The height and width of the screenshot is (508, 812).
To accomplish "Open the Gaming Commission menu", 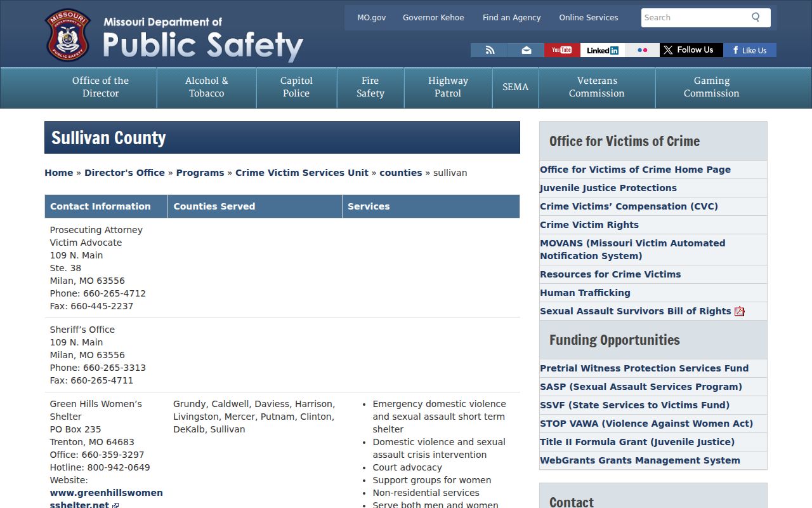I will click(712, 87).
